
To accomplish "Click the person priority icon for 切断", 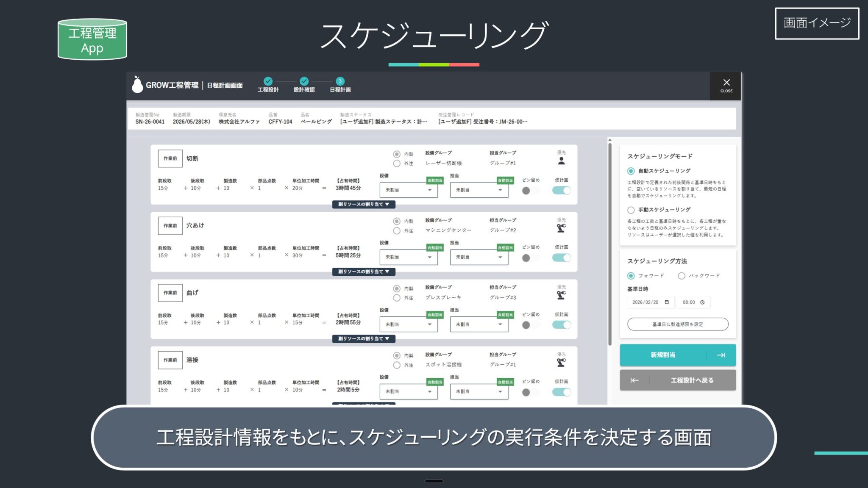I will coord(561,161).
